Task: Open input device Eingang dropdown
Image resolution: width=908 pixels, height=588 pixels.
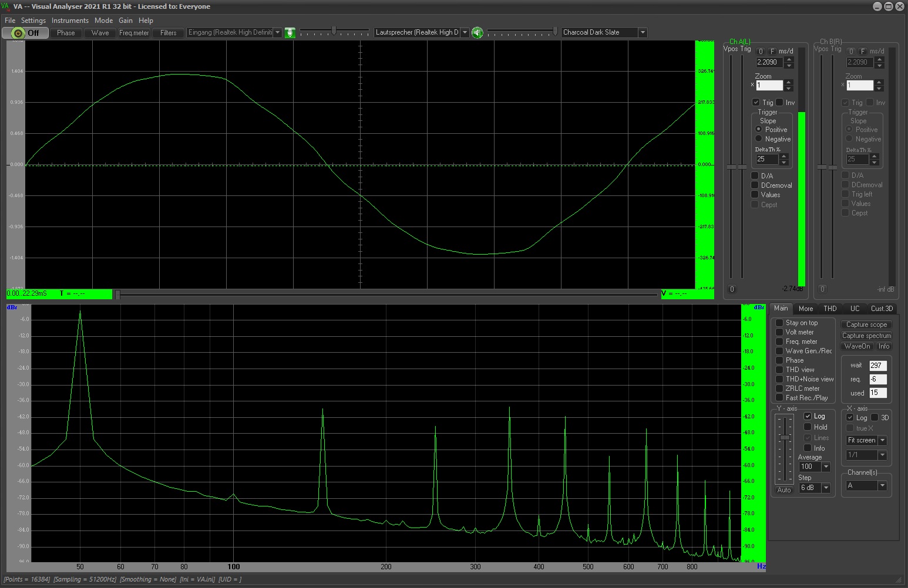Action: (x=278, y=32)
